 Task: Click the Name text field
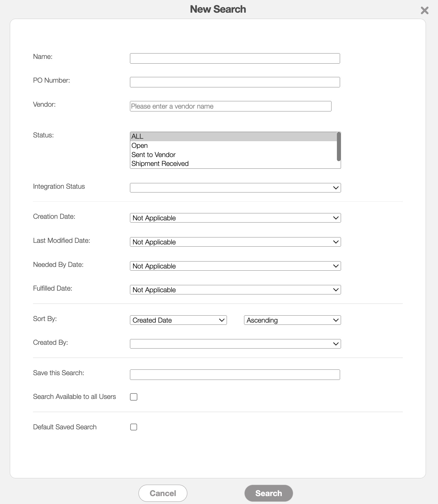click(235, 59)
